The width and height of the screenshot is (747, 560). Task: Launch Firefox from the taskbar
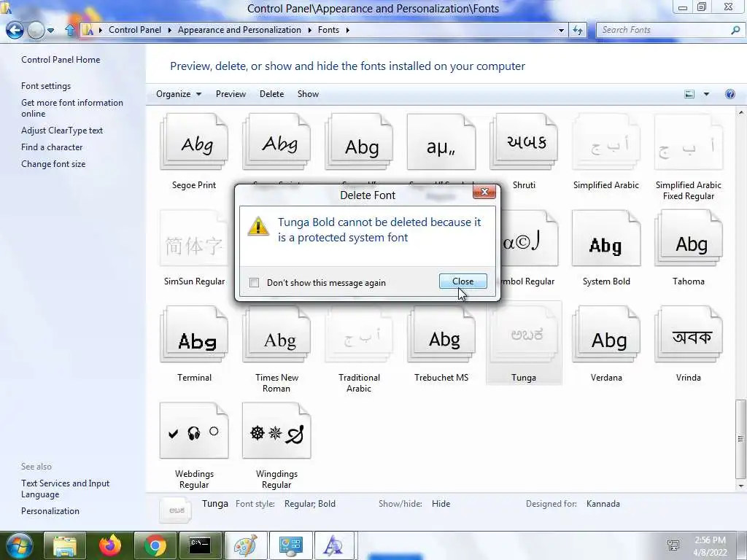tap(110, 545)
